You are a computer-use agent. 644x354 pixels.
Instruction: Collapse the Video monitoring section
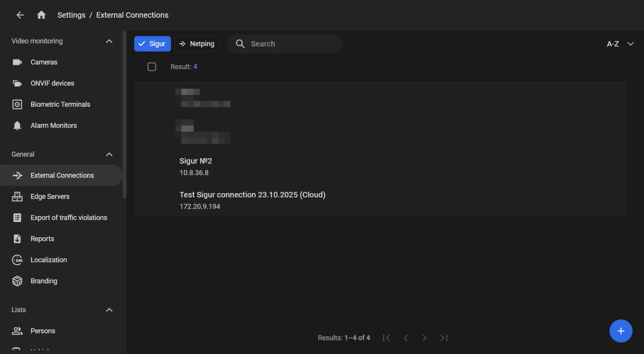[x=109, y=41]
